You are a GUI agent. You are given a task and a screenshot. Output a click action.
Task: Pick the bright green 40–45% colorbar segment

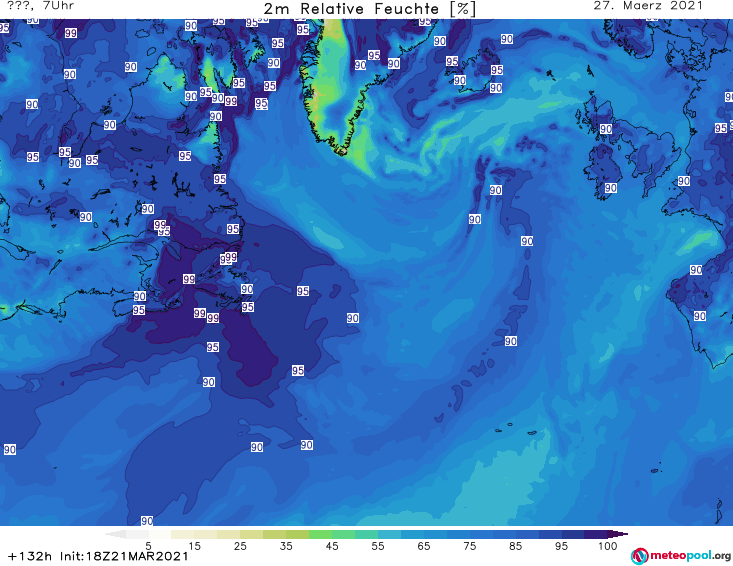pyautogui.click(x=320, y=534)
